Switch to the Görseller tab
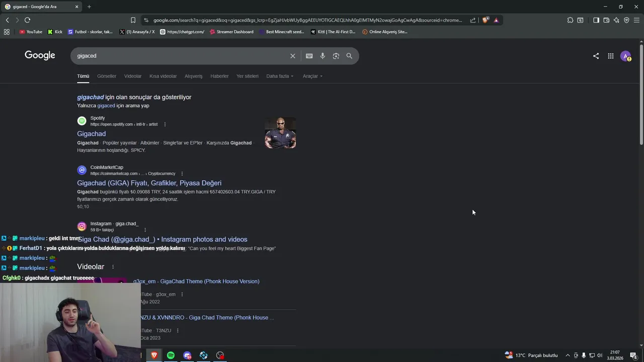 [x=107, y=76]
